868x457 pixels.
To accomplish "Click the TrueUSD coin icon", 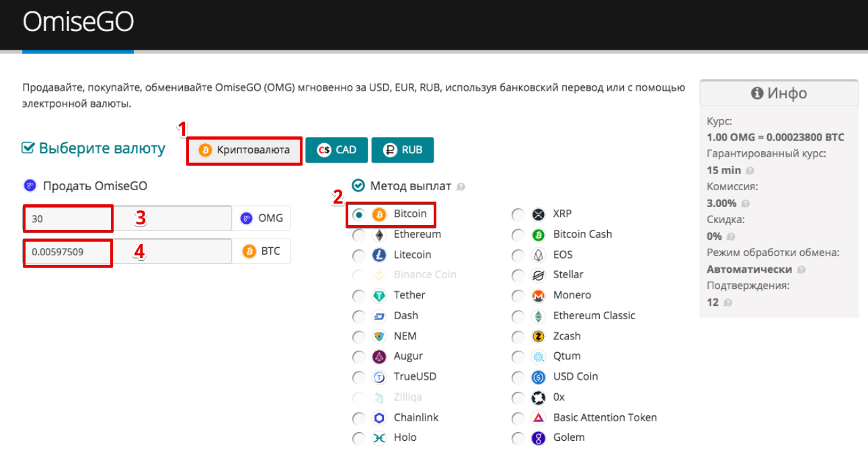I will pos(379,377).
